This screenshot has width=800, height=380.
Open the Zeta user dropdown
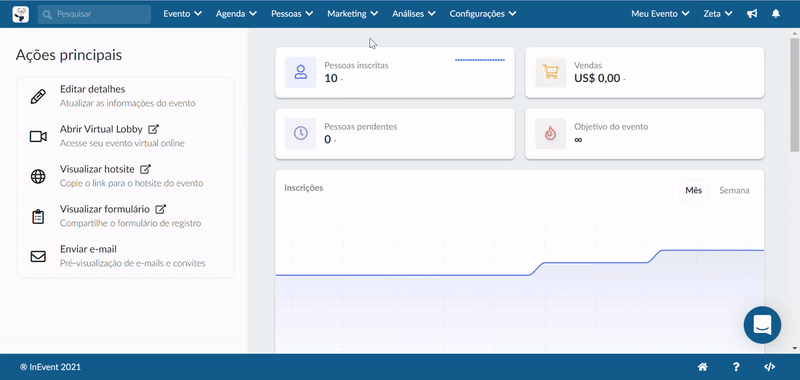(718, 14)
